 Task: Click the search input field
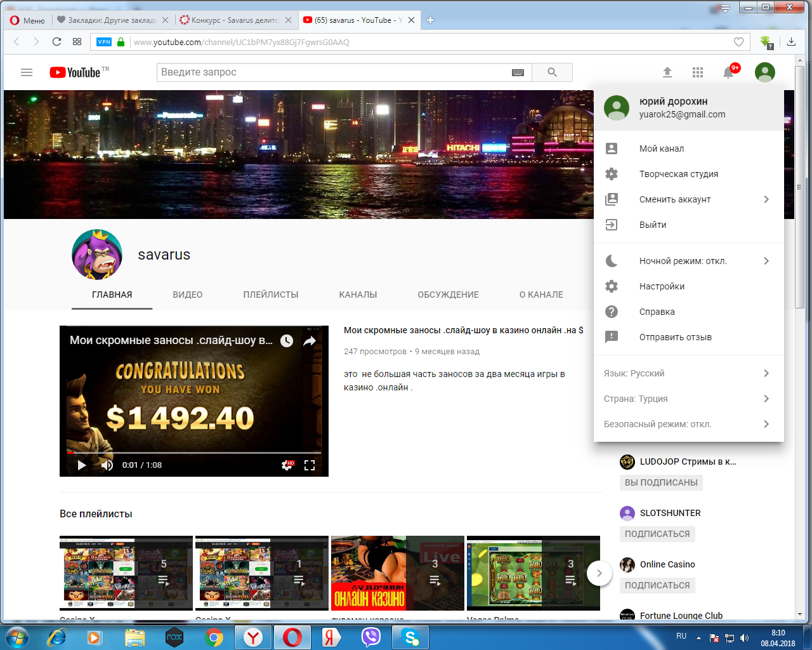pos(333,72)
